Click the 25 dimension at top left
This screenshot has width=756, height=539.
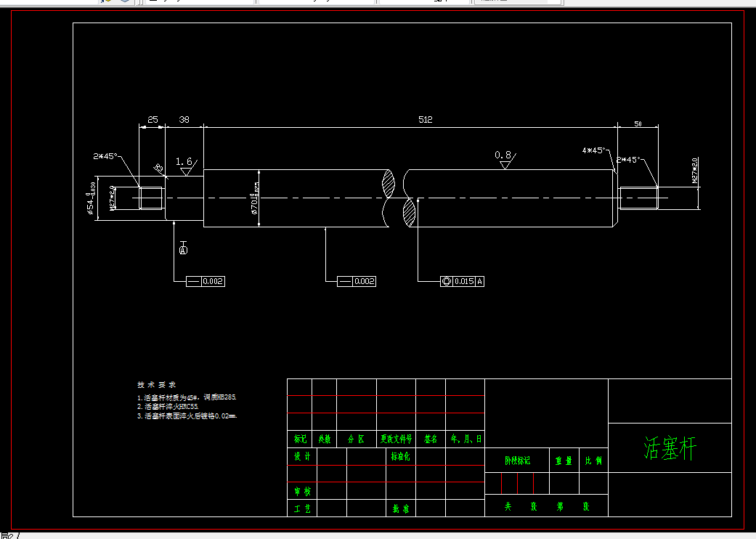pos(153,120)
